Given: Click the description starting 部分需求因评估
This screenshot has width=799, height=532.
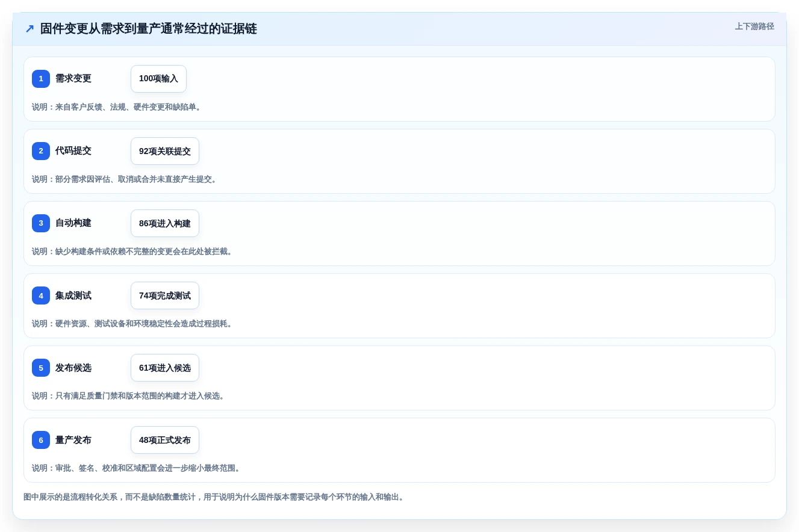Looking at the screenshot, I should tap(125, 179).
